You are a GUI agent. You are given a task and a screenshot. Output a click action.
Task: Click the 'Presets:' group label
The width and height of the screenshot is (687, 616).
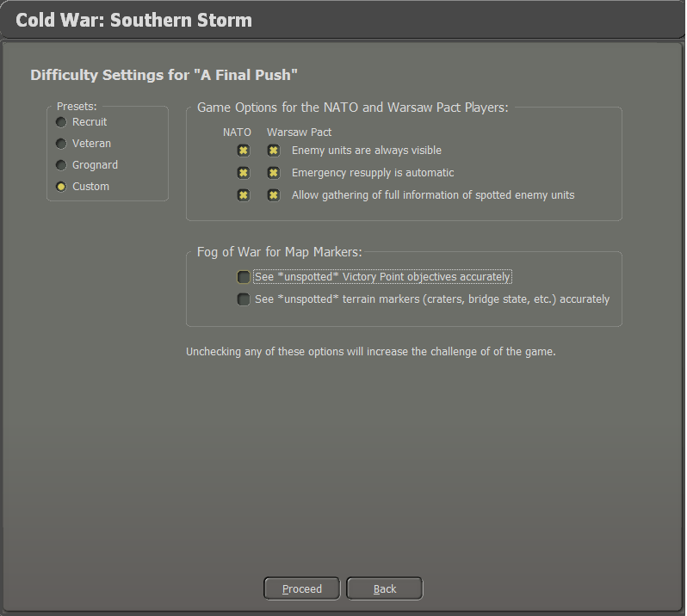[77, 107]
